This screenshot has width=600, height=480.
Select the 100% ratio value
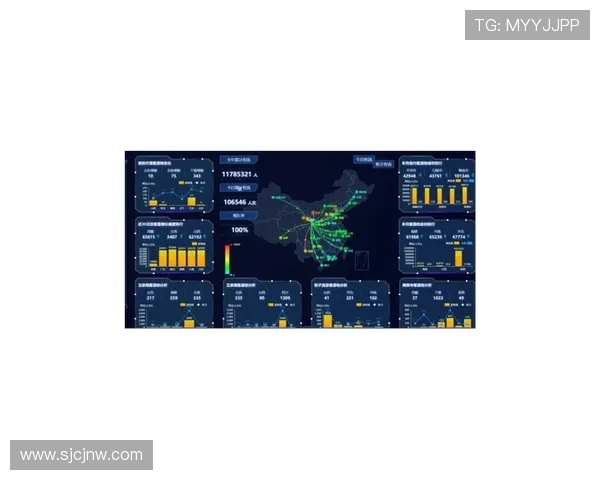pos(240,230)
